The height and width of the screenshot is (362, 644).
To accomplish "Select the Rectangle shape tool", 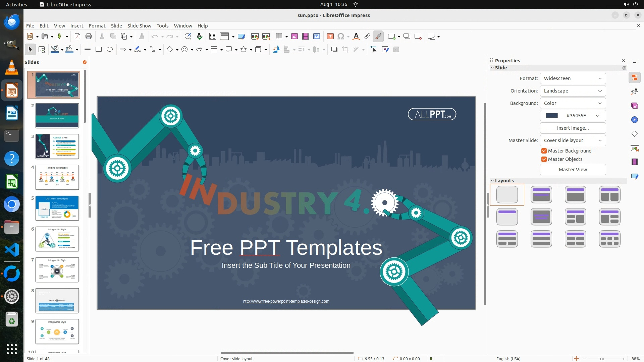I will pos(99,50).
